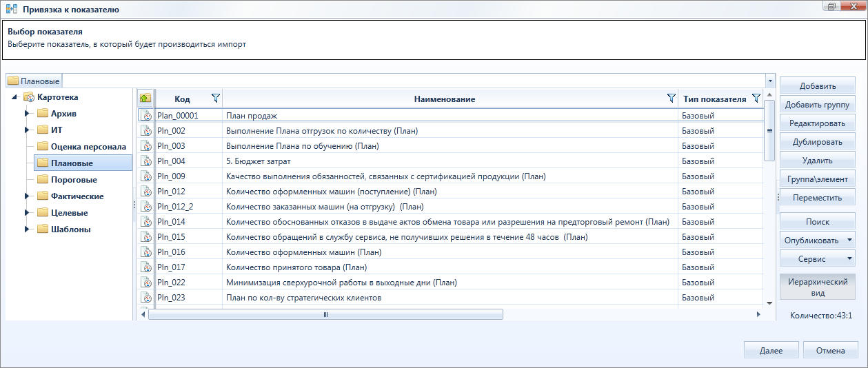Viewport: 868px width, 368px height.
Task: Click the indicator icon of row Pln_003
Action: point(146,145)
